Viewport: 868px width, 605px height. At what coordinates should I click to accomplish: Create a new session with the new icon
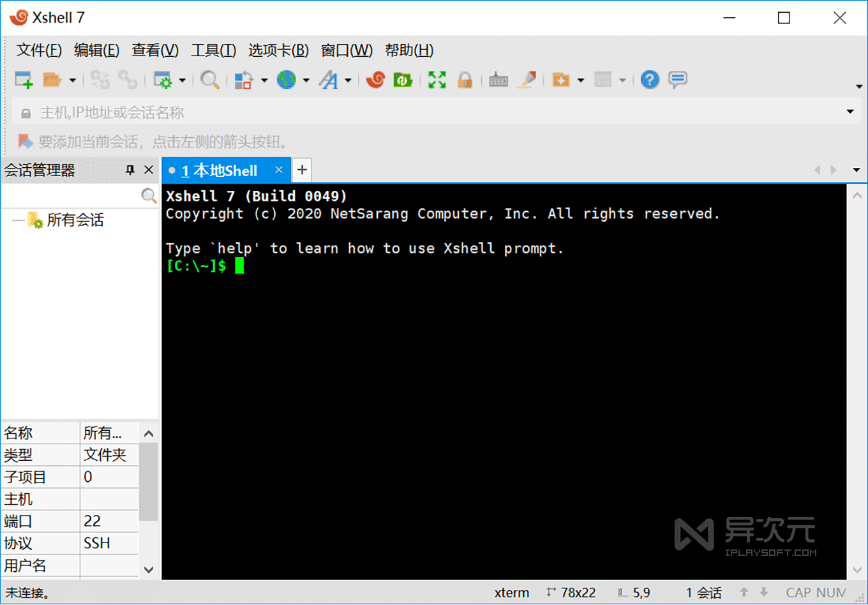[22, 79]
